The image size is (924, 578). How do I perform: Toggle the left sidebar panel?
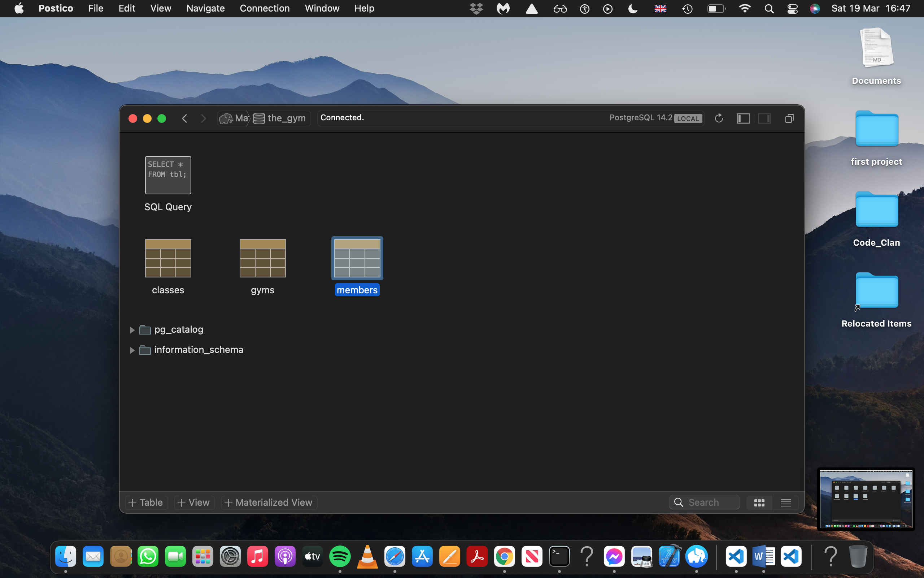point(743,118)
